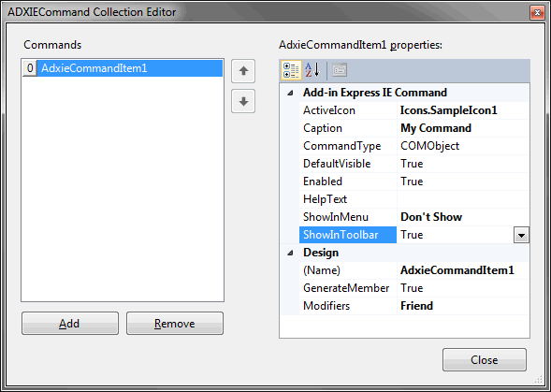Viewport: 551px width, 392px height.
Task: Click the AdxieCommandItem1 name value
Action: click(463, 270)
